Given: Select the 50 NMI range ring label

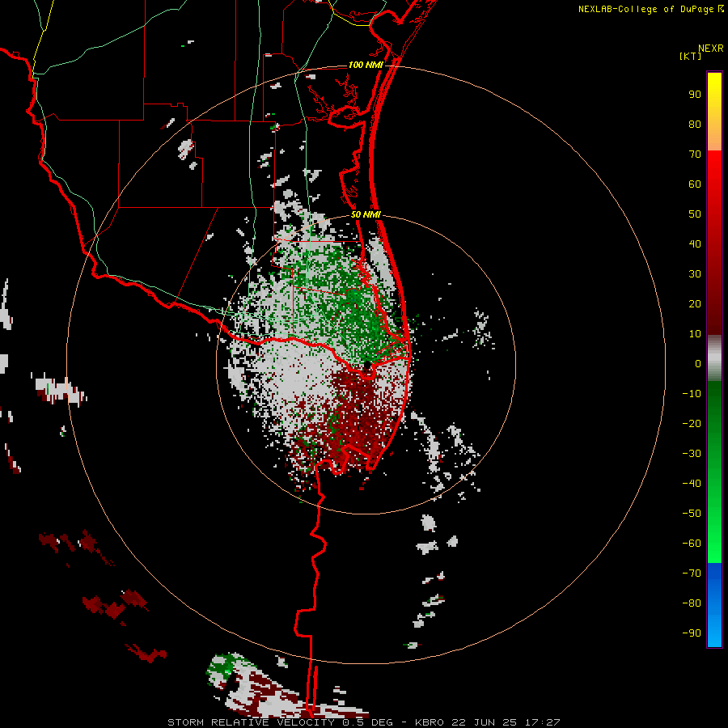Looking at the screenshot, I should point(366,214).
